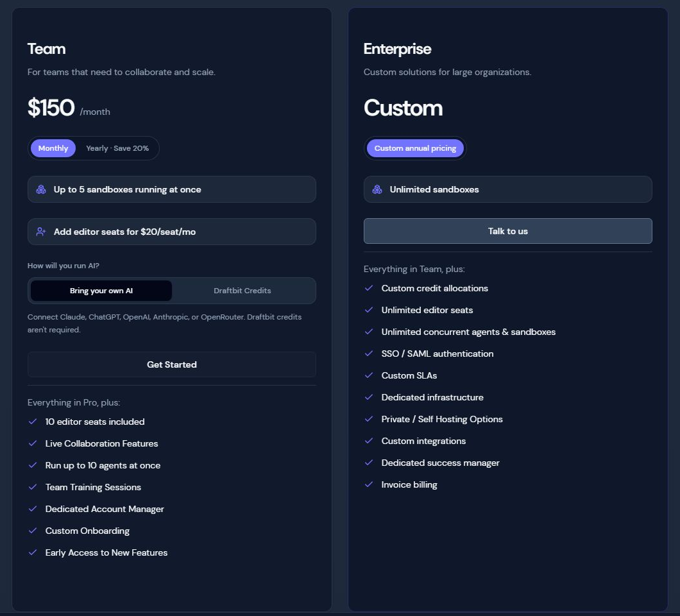Click checkmark beside Private / Self Hosting Options
This screenshot has width=680, height=616.
[x=369, y=419]
